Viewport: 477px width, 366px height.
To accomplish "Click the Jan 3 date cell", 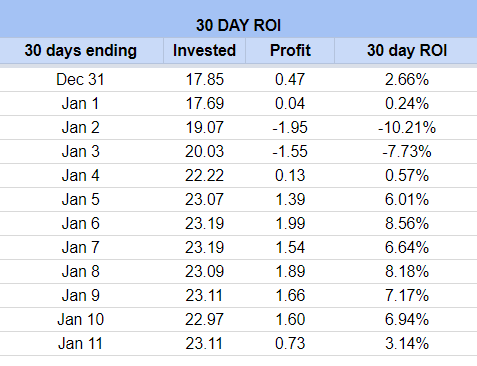I will pos(81,152).
